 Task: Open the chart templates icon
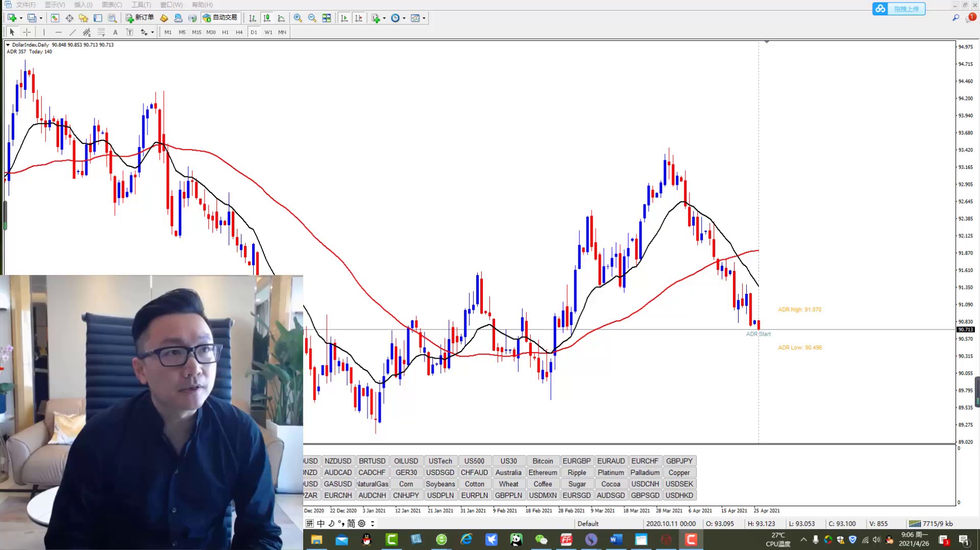(415, 18)
